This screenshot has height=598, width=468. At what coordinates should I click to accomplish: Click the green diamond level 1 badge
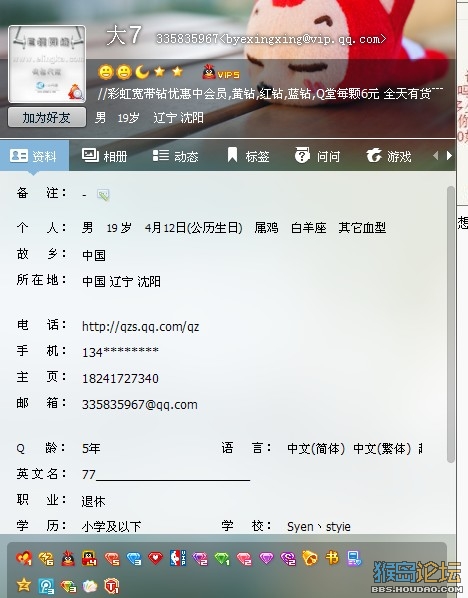point(222,559)
